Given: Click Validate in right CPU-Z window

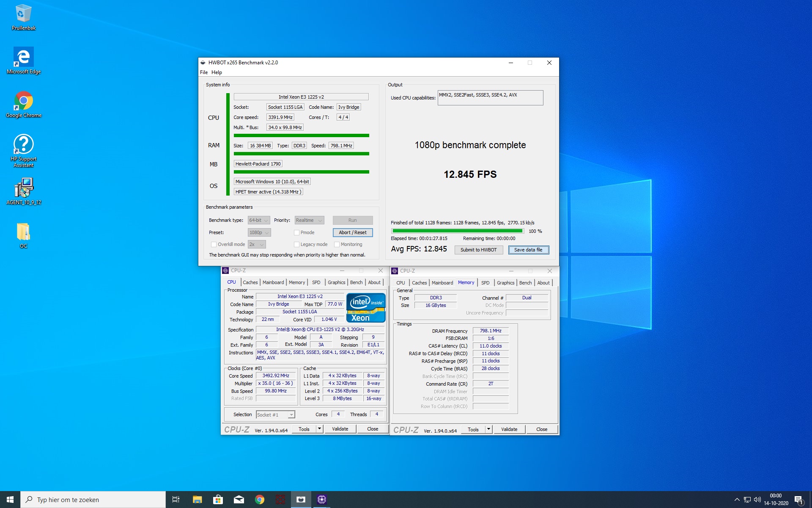Looking at the screenshot, I should click(x=509, y=429).
